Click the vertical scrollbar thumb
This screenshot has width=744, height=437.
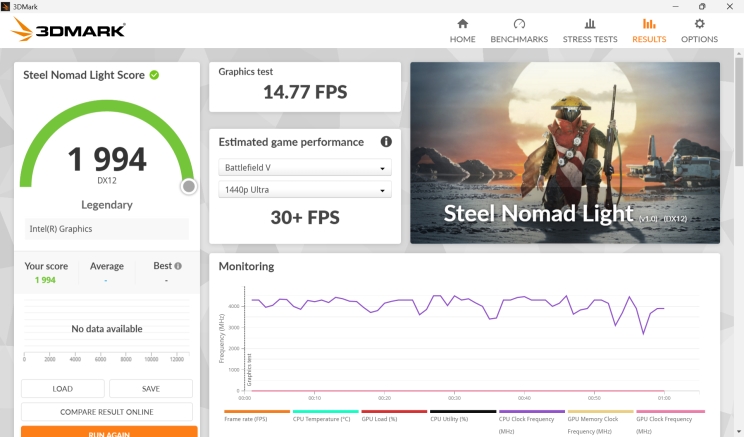[x=739, y=112]
